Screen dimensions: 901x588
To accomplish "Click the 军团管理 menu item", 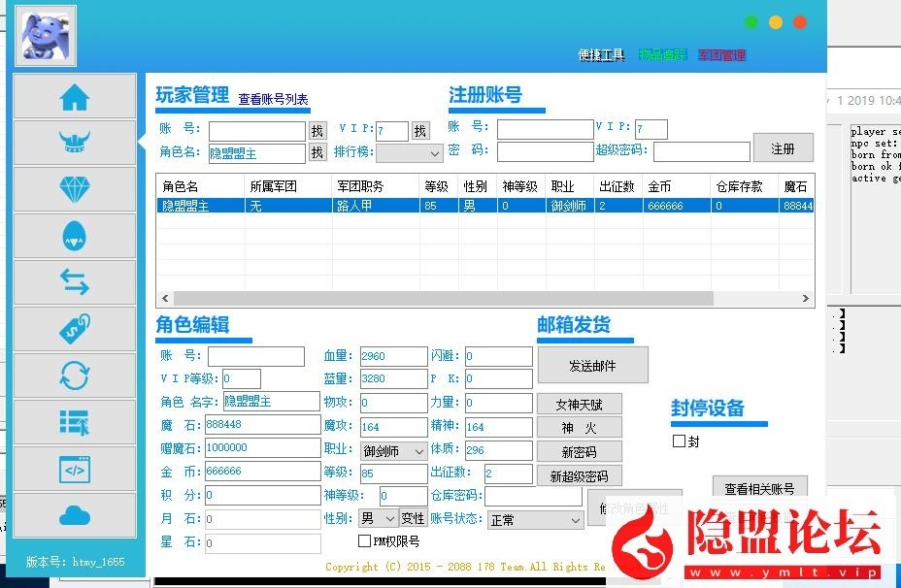I will 723,54.
